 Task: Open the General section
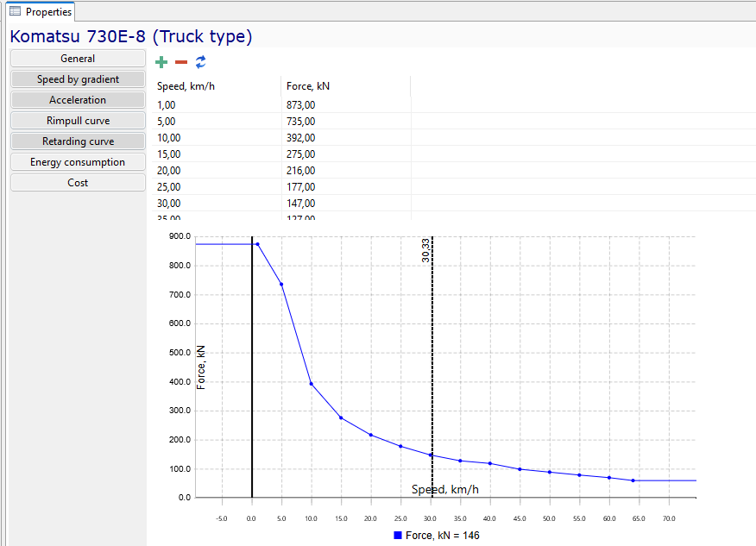coord(78,59)
